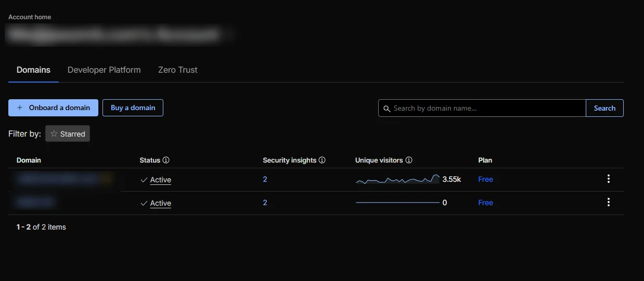Switch to the Developer Platform tab
The width and height of the screenshot is (644, 281).
pos(104,70)
